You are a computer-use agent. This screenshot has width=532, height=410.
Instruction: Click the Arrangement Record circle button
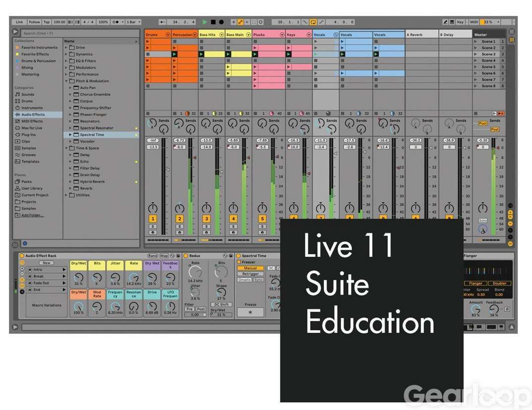[x=221, y=22]
